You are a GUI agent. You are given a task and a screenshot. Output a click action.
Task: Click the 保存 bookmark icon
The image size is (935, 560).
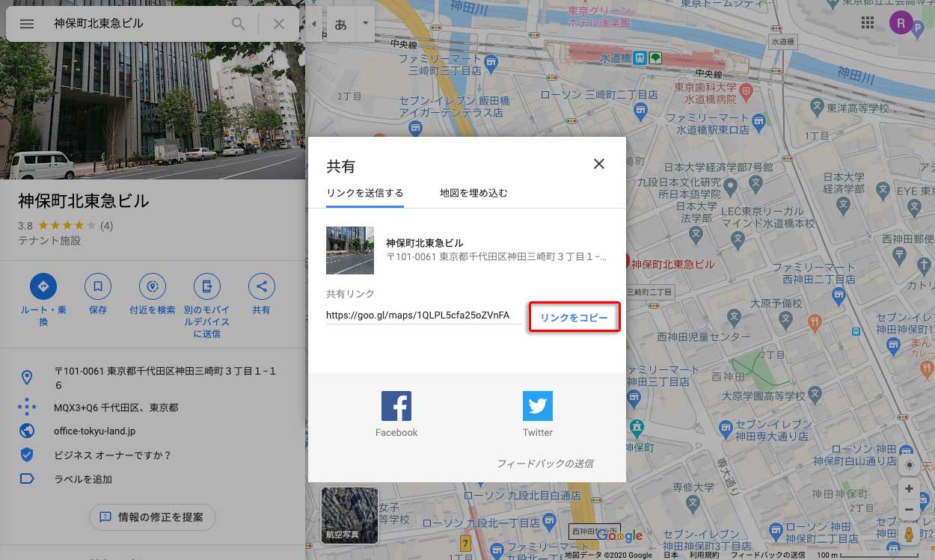(x=97, y=286)
